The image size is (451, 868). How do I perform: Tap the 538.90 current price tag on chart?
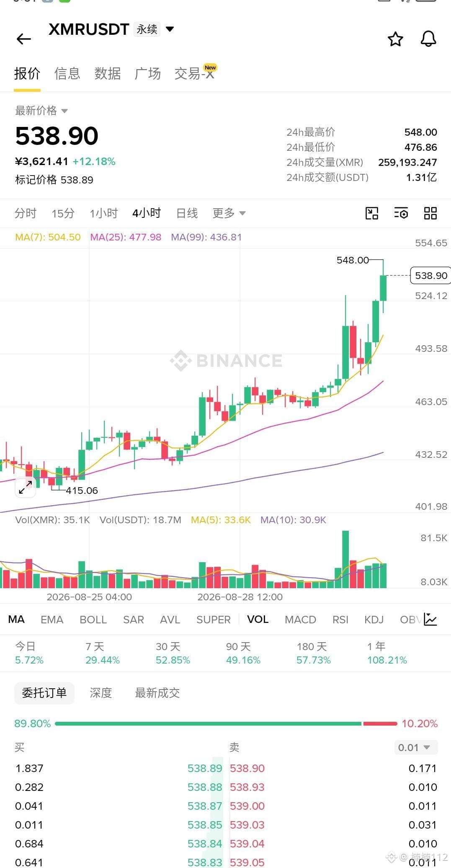[x=431, y=276]
